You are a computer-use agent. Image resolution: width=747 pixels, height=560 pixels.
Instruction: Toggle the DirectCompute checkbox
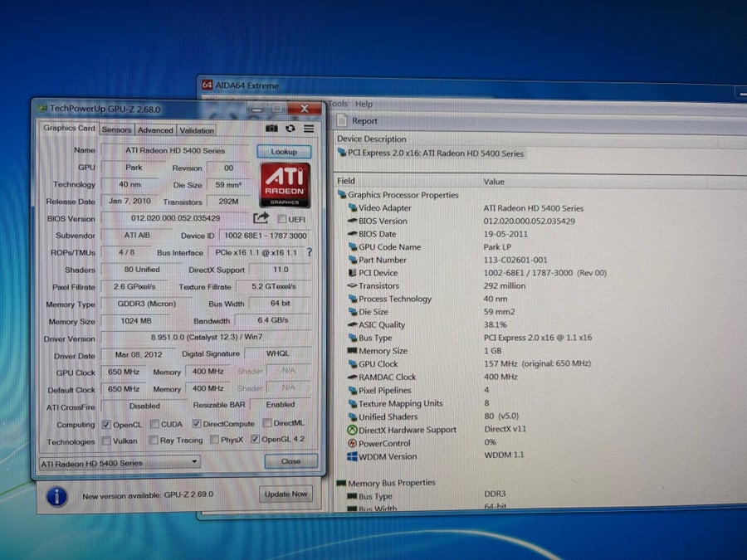tap(196, 423)
